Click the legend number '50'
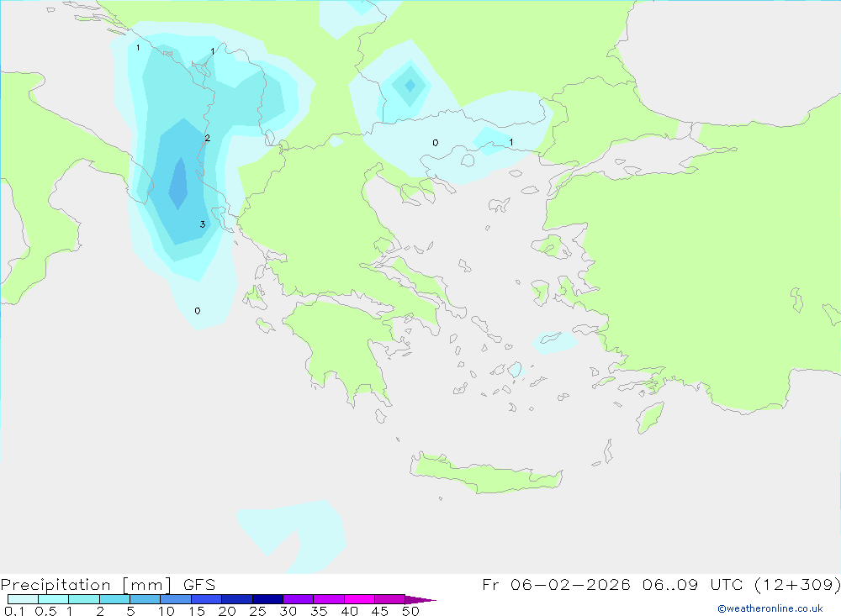Screen dimensions: 841x616 point(410,611)
